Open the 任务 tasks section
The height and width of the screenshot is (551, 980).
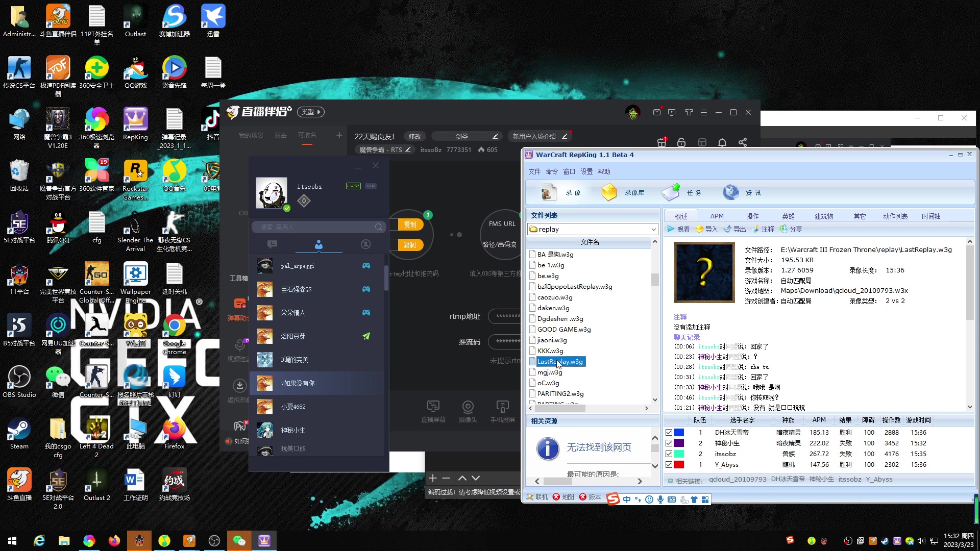click(682, 193)
